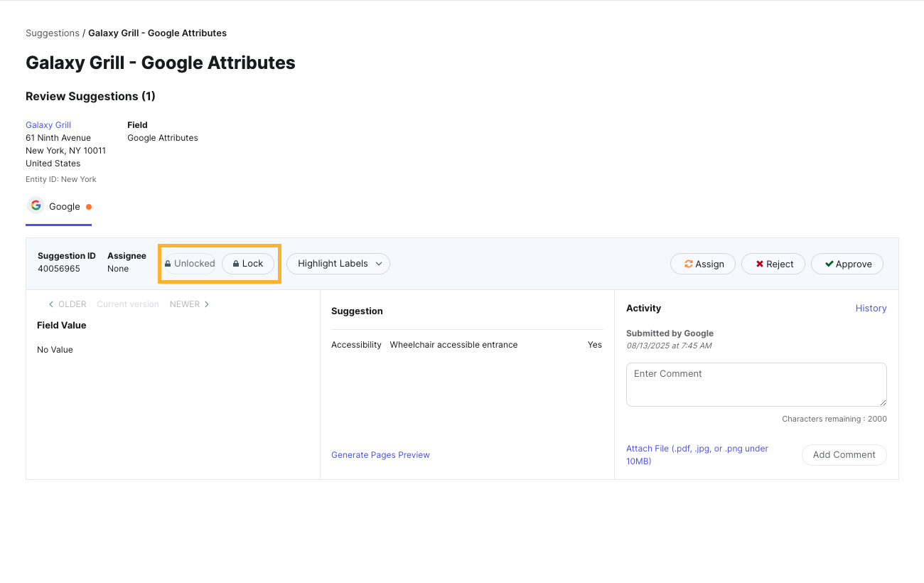Click the left chevron beside OLDER

51,304
